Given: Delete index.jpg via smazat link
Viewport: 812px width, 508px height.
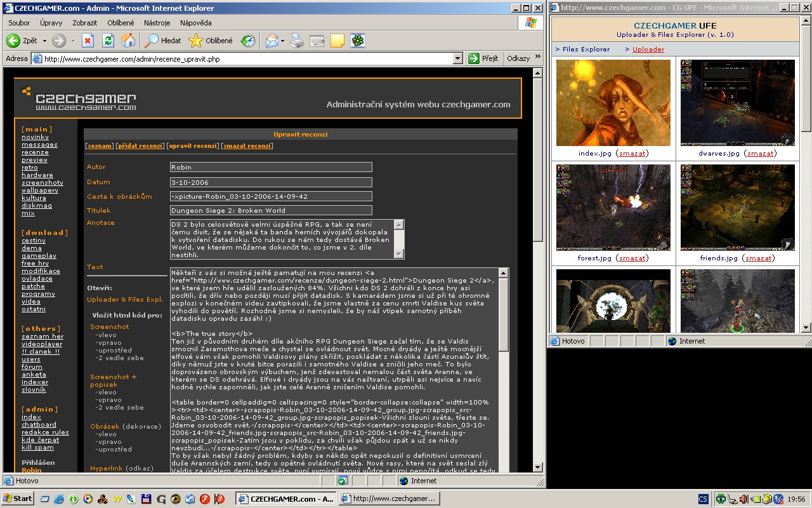Looking at the screenshot, I should pyautogui.click(x=632, y=153).
